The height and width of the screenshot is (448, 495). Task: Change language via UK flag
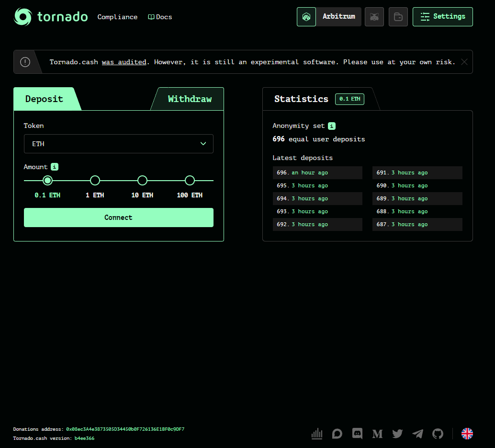[467, 434]
